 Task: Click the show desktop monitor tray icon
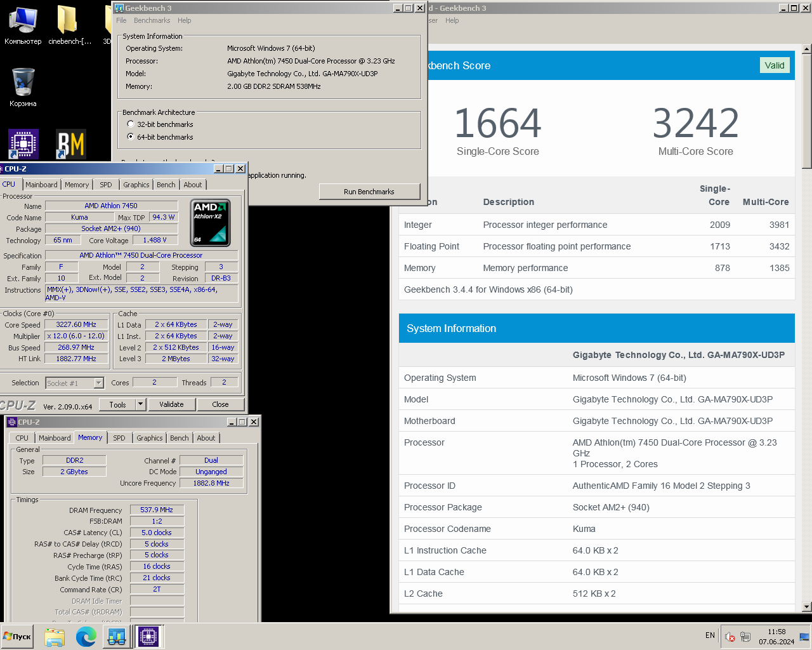804,637
